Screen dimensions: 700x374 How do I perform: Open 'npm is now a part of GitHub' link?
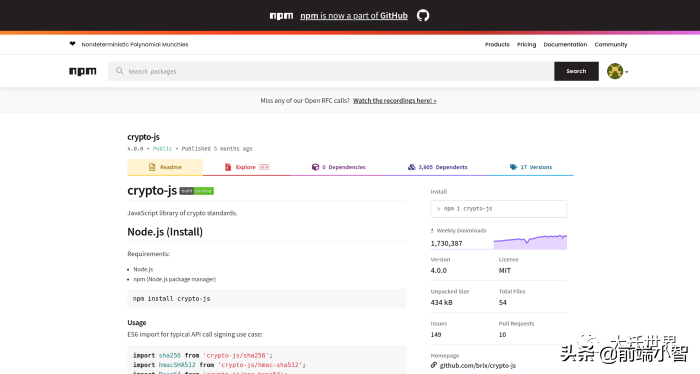click(x=354, y=16)
